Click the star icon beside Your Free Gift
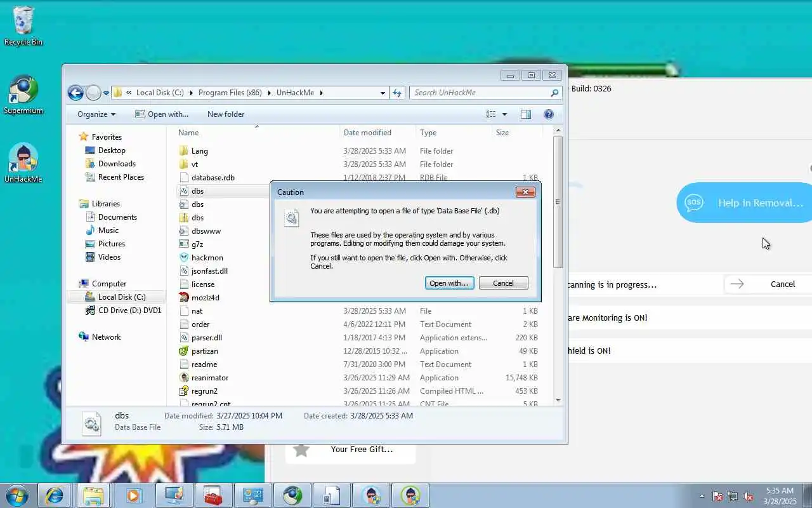812x508 pixels. 301,449
